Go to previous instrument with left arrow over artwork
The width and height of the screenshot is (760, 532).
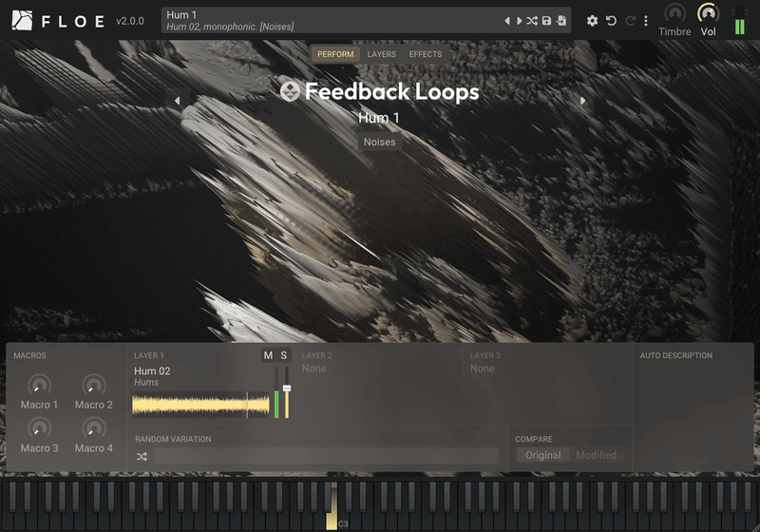point(177,101)
